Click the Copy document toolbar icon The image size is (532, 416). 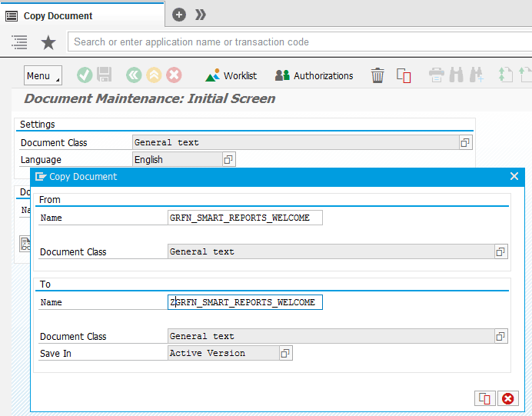point(404,75)
